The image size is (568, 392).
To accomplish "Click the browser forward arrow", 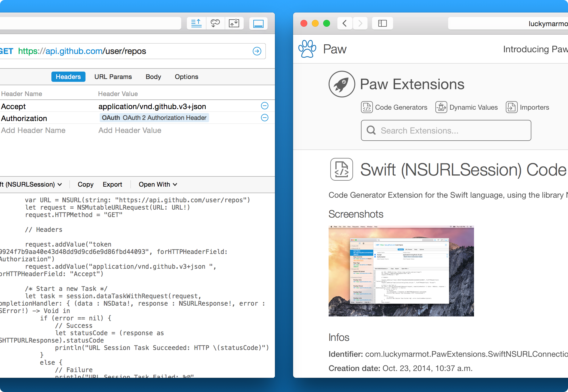I will [x=360, y=23].
